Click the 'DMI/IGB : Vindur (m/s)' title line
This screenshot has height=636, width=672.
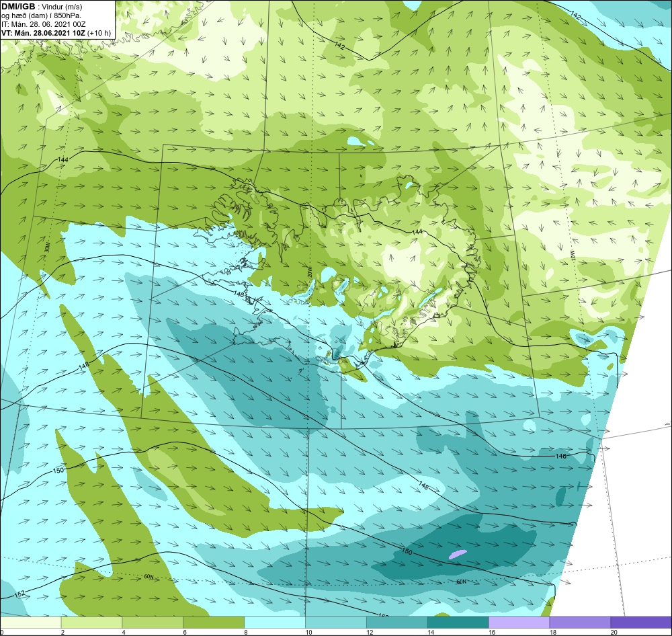point(42,7)
